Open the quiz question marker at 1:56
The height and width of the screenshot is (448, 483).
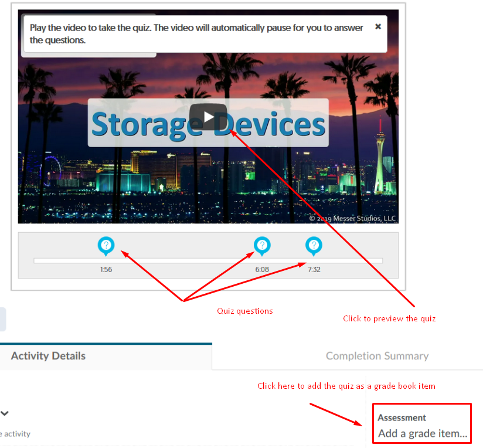pos(106,245)
